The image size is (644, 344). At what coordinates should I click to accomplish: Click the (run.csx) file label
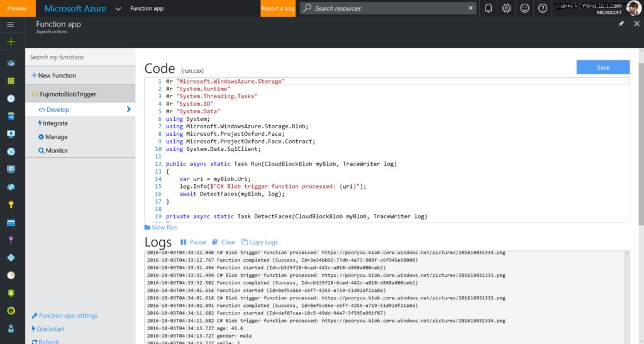pyautogui.click(x=192, y=70)
